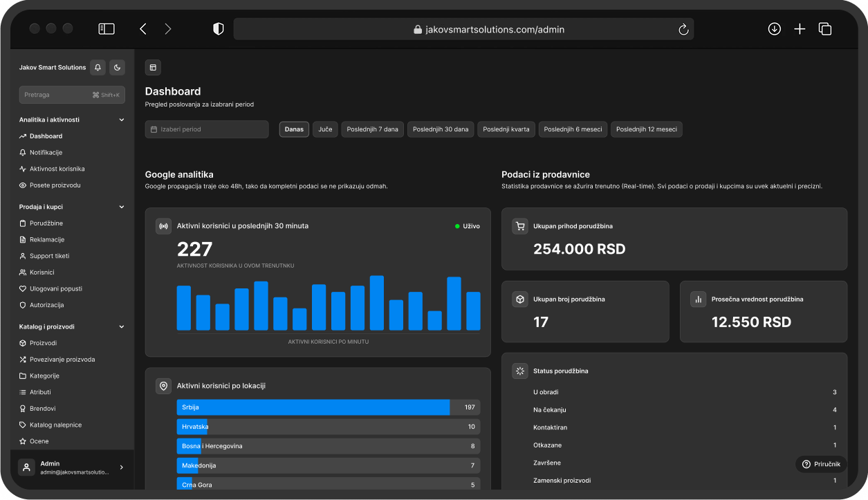Image resolution: width=868 pixels, height=500 pixels.
Task: Click the browser sidebar toggle icon
Action: pyautogui.click(x=107, y=29)
